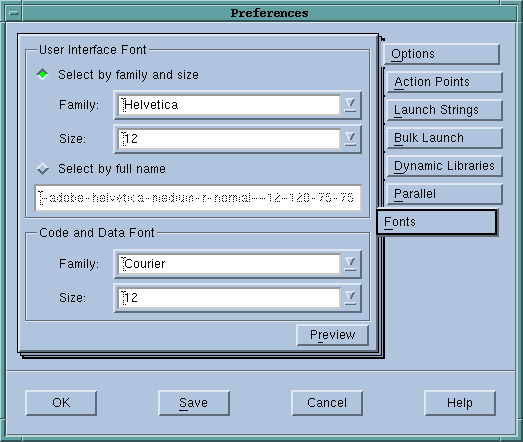Click the full font name text field

(198, 198)
